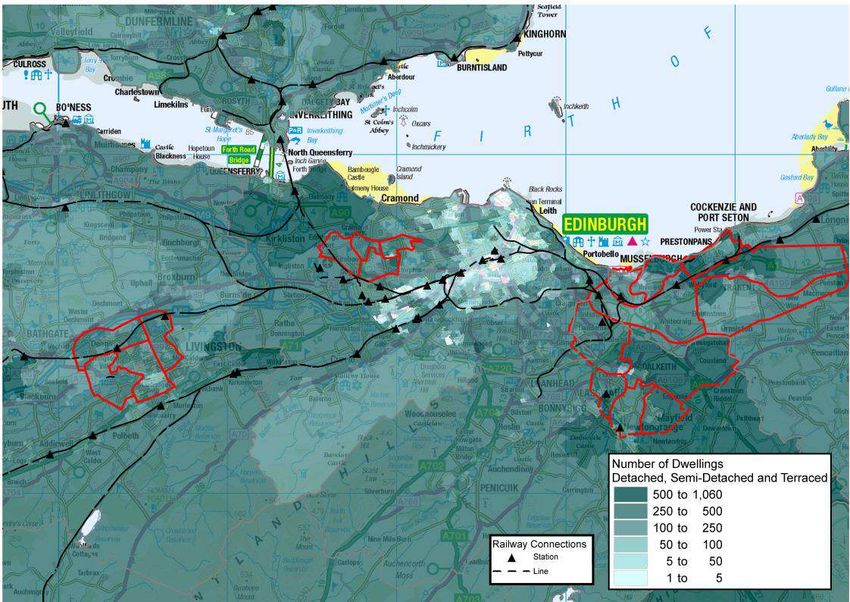The width and height of the screenshot is (850, 602).
Task: Click the Cramond place label
Action: (x=400, y=198)
